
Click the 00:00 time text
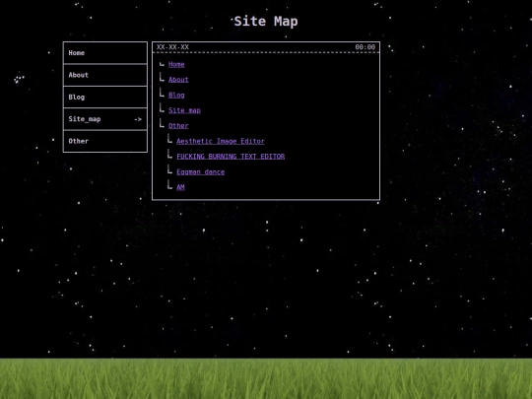pyautogui.click(x=366, y=47)
